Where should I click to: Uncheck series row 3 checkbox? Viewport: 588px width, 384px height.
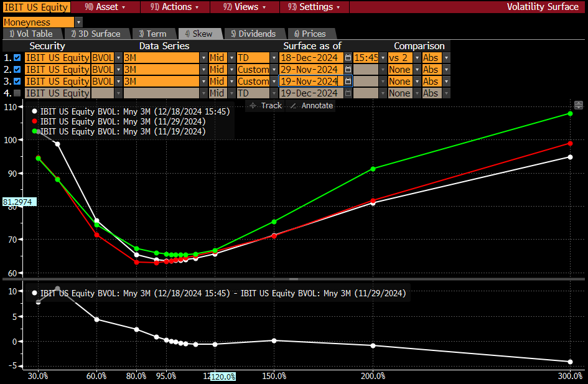(17, 81)
